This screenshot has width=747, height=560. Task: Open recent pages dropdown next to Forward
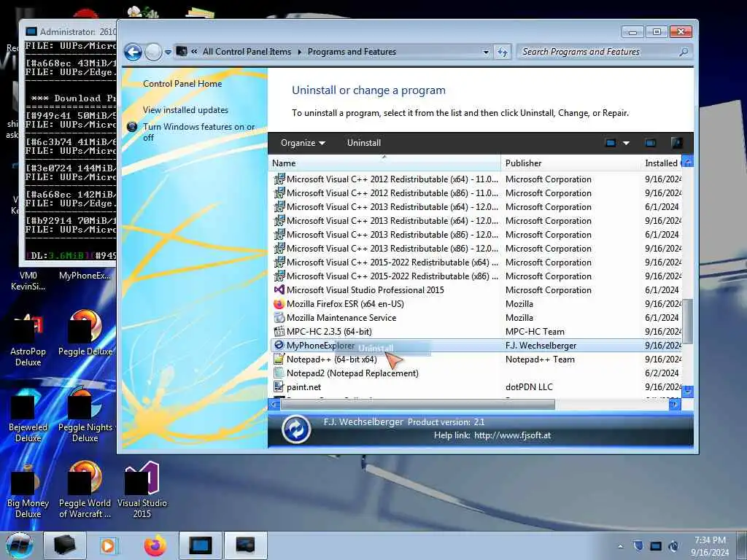[x=169, y=52]
